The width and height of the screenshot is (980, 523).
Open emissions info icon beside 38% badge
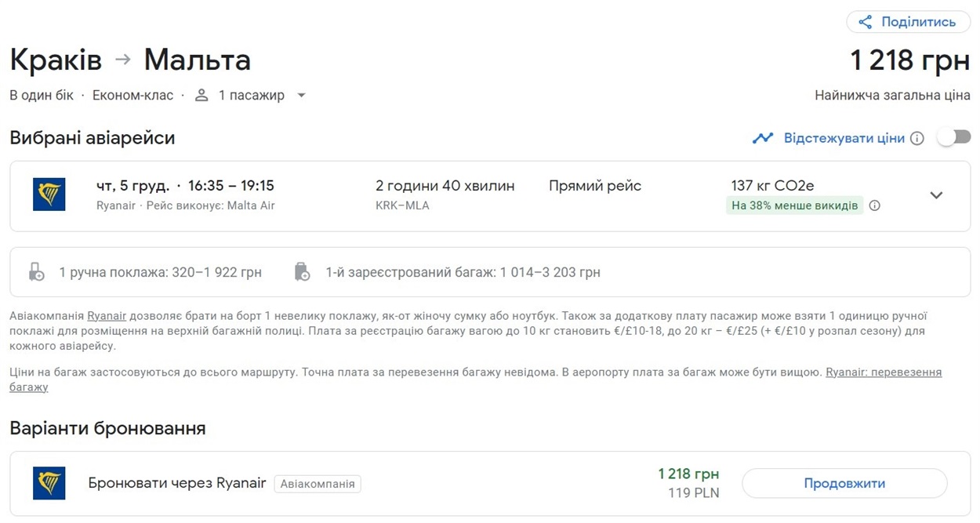[875, 205]
